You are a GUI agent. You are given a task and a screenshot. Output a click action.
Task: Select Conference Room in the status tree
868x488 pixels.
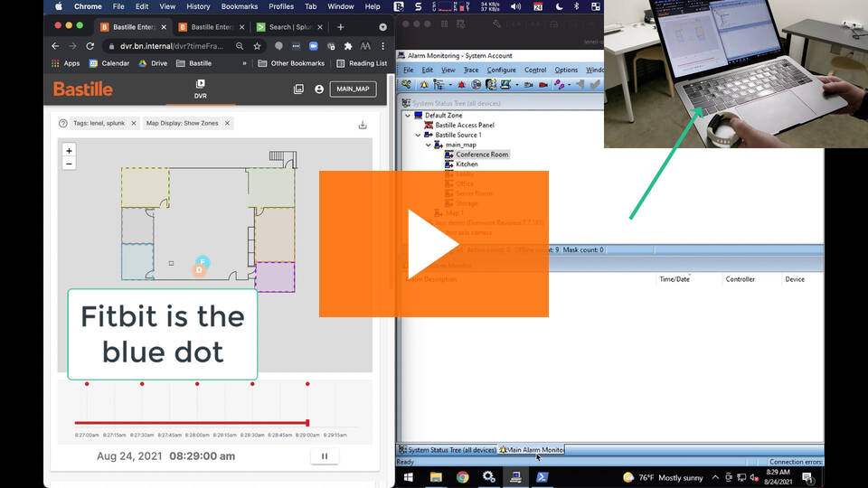click(482, 155)
